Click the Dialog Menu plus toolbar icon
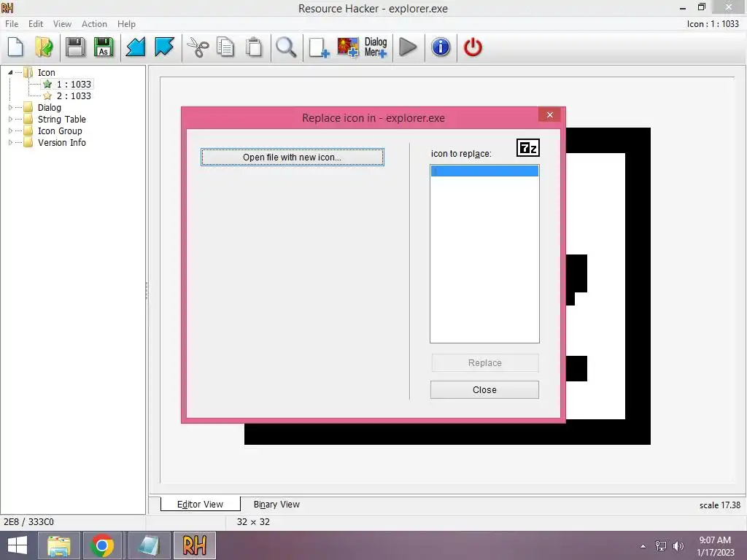Viewport: 747px width, 560px height. (376, 47)
